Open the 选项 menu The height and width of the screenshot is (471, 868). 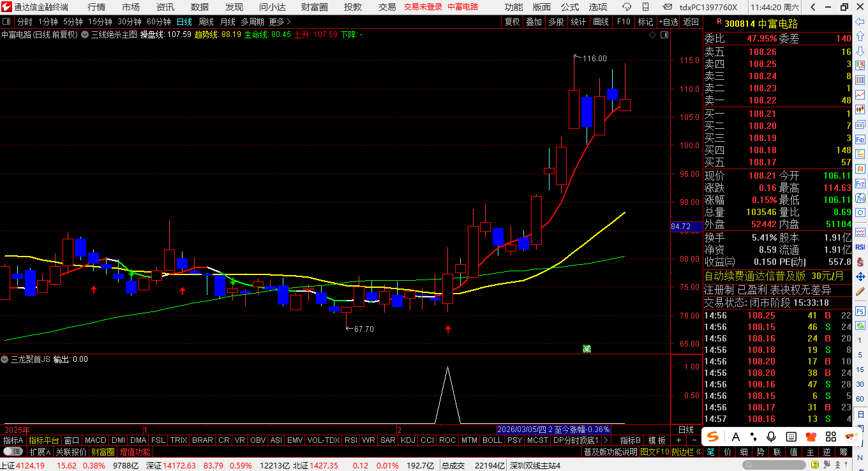(598, 7)
